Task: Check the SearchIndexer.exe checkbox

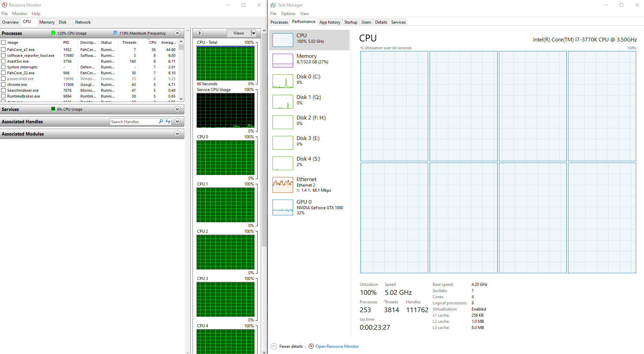Action: click(x=3, y=90)
